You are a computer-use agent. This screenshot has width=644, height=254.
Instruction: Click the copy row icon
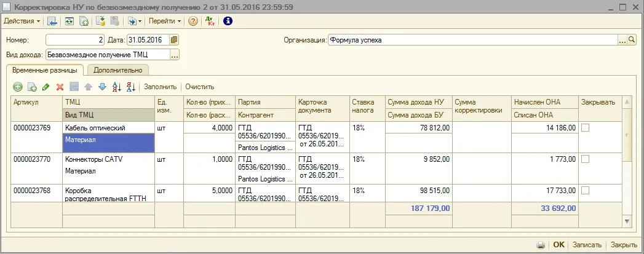pyautogui.click(x=32, y=87)
